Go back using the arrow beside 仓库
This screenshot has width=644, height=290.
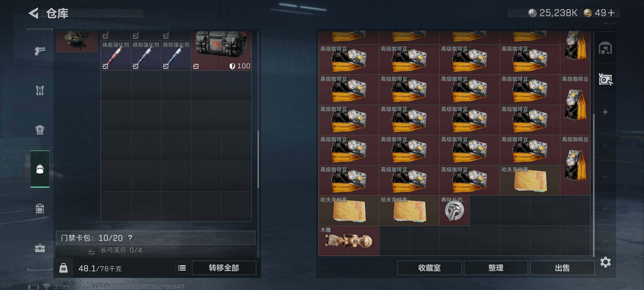tap(34, 13)
